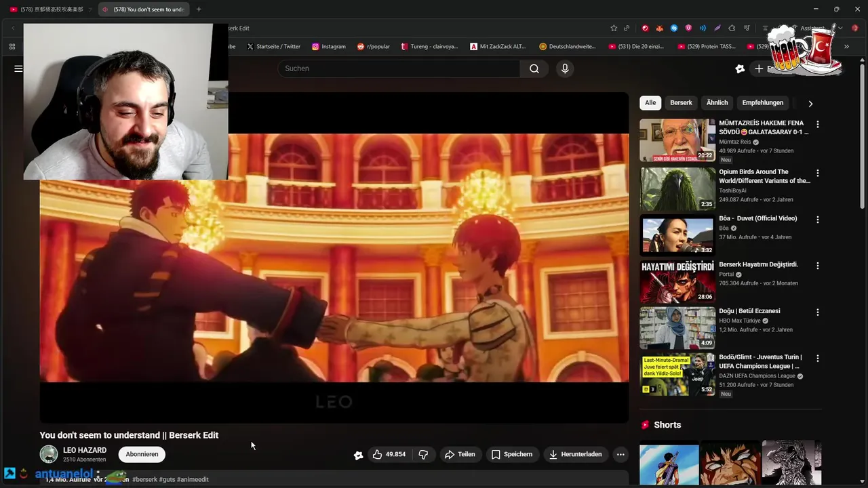868x488 pixels.
Task: Download the video via Herunterladen
Action: 575,454
